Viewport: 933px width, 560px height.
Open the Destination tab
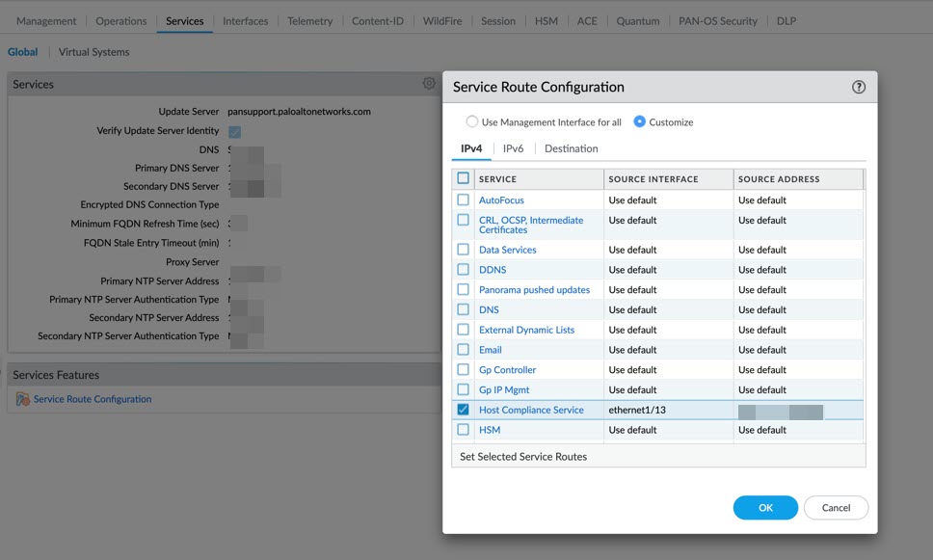[571, 148]
